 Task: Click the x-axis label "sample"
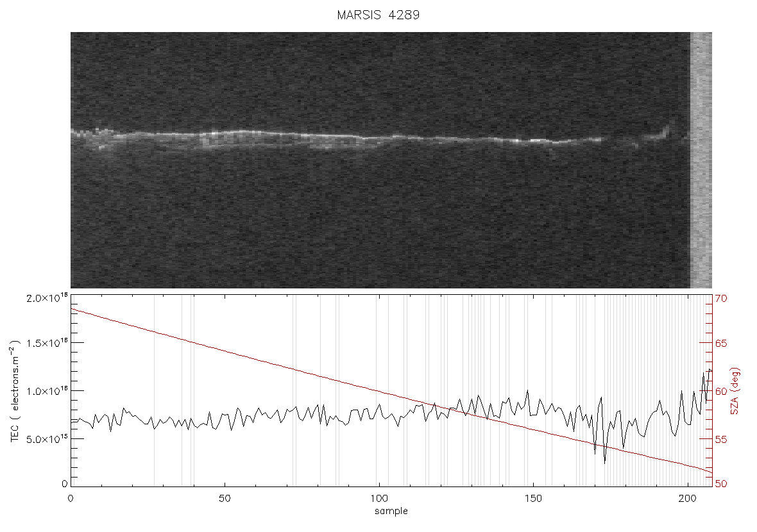coord(391,511)
